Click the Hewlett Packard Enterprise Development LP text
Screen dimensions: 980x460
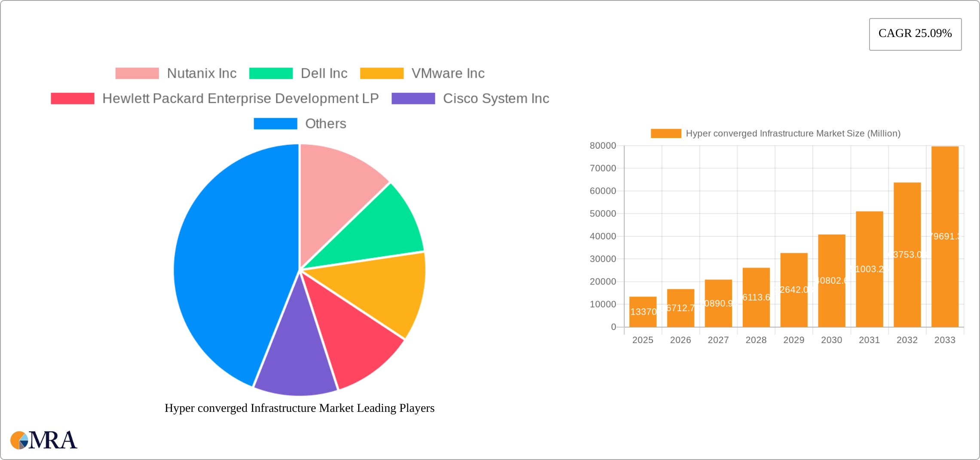(241, 98)
